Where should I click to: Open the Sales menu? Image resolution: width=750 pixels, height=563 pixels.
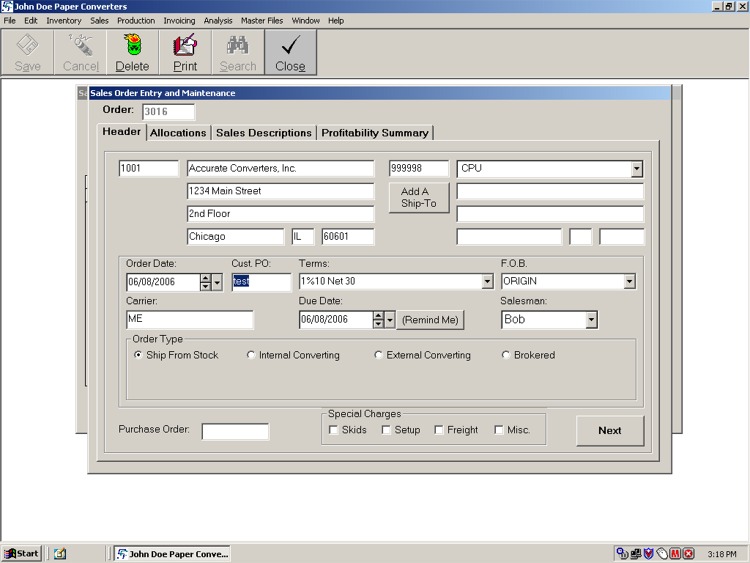point(99,21)
